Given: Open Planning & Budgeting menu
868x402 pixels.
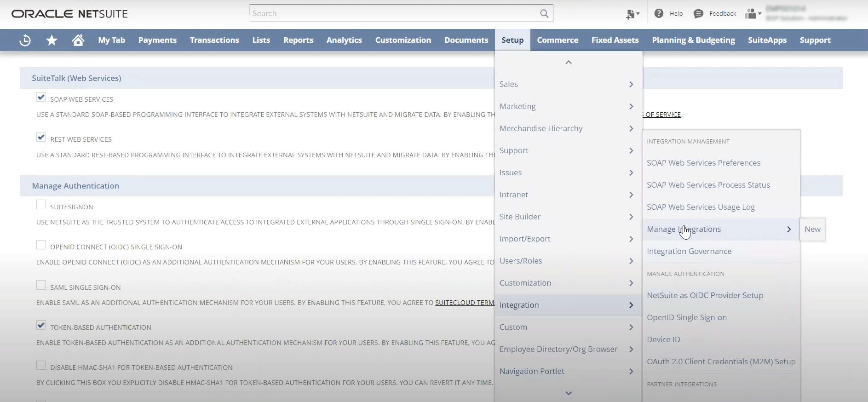Looking at the screenshot, I should pyautogui.click(x=693, y=40).
